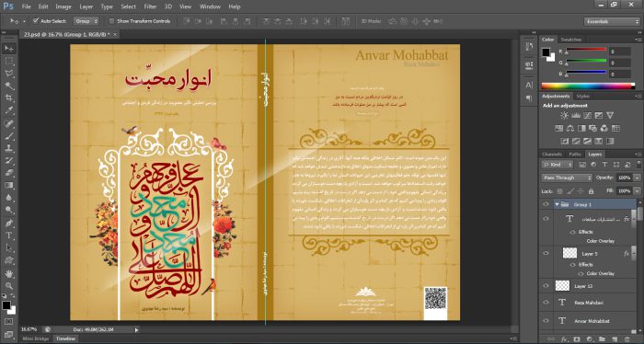
Task: Hide the Group 1 layer group
Action: (x=546, y=204)
